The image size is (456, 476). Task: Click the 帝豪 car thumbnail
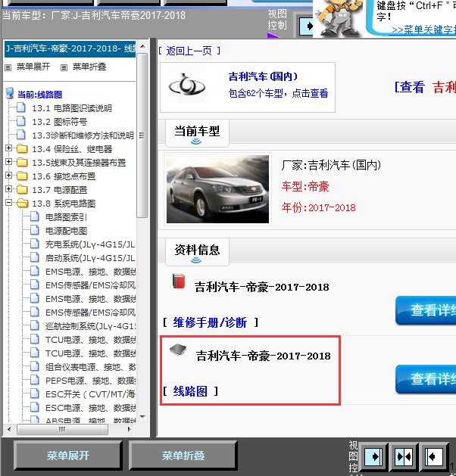[x=217, y=189]
